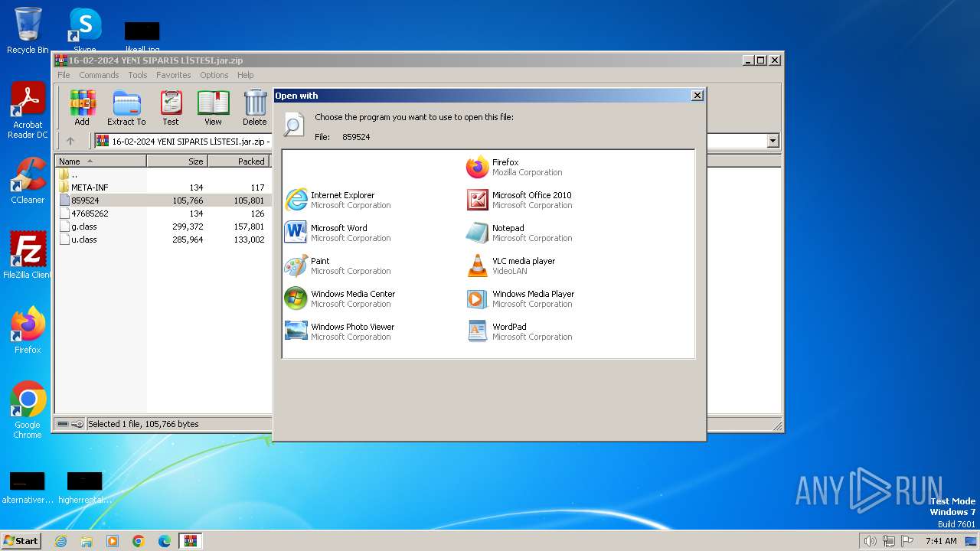Sort file list by Packed column
This screenshot has width=980, height=551.
pyautogui.click(x=238, y=161)
